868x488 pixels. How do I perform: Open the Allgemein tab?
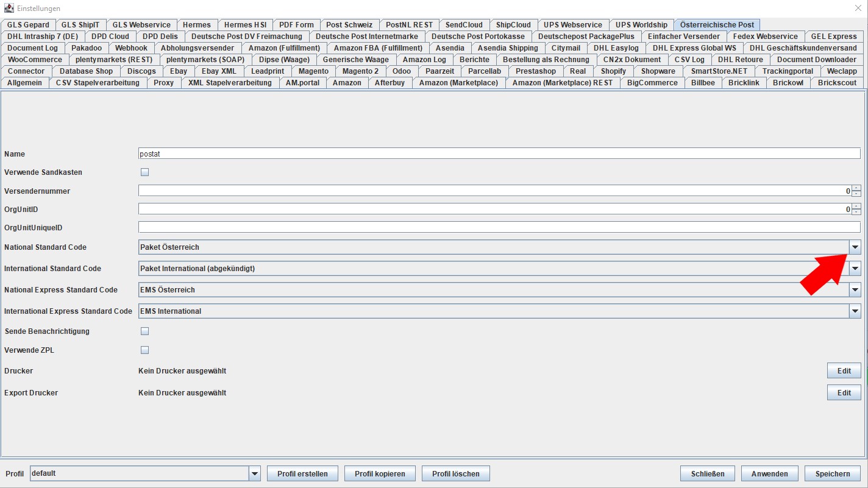point(25,83)
